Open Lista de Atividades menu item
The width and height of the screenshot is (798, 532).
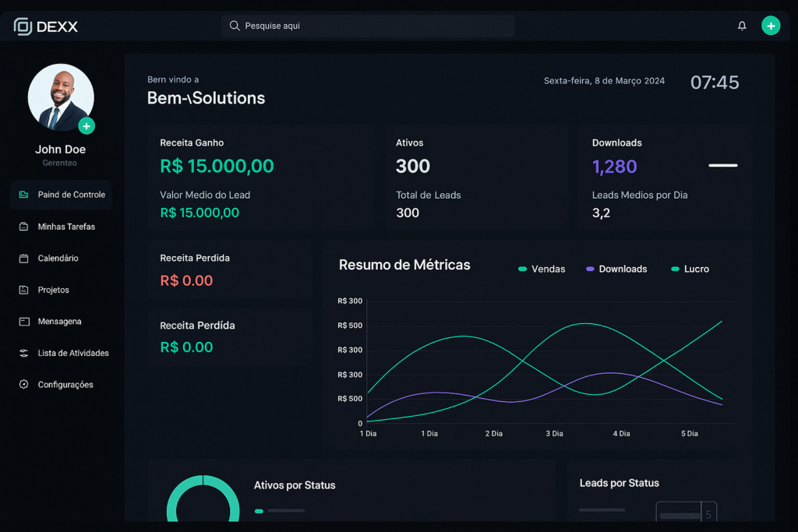click(72, 353)
